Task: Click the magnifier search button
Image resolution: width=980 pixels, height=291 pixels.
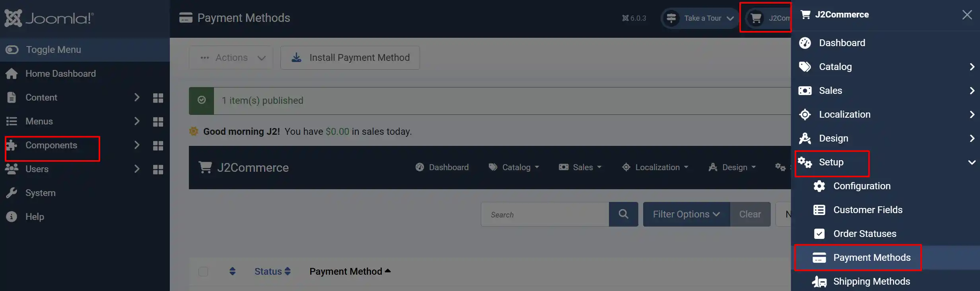Action: click(x=624, y=214)
